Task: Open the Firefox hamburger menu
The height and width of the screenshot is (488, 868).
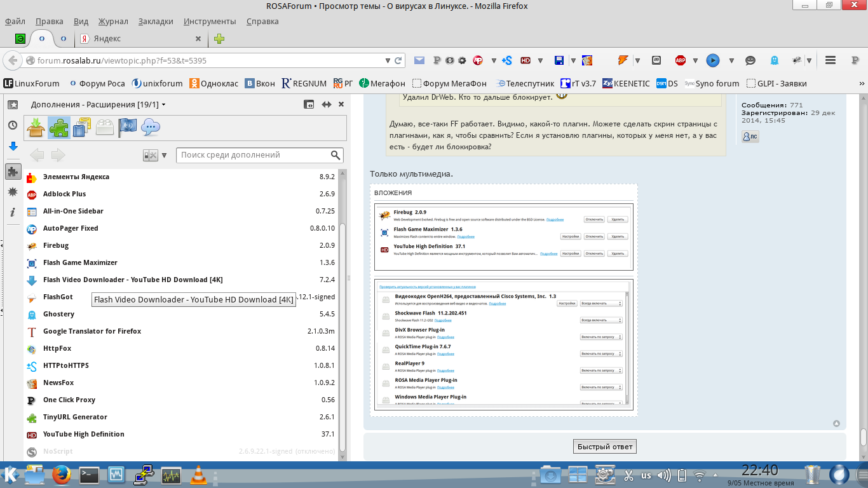Action: coord(830,60)
